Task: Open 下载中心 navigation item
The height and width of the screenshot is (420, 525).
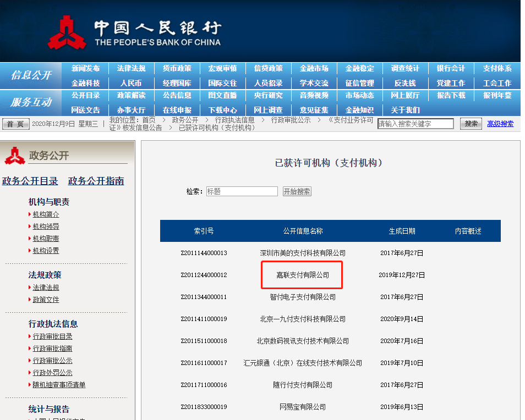Action: click(222, 110)
